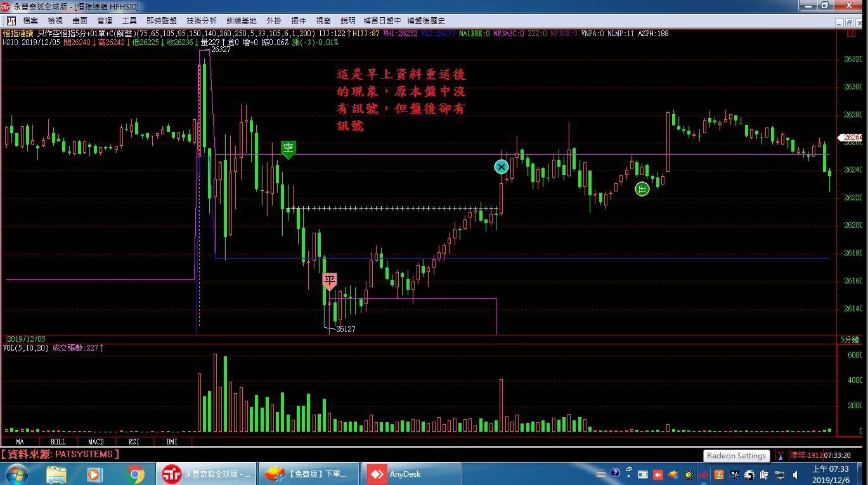
Task: Select the MACD indicator tab
Action: [x=96, y=441]
